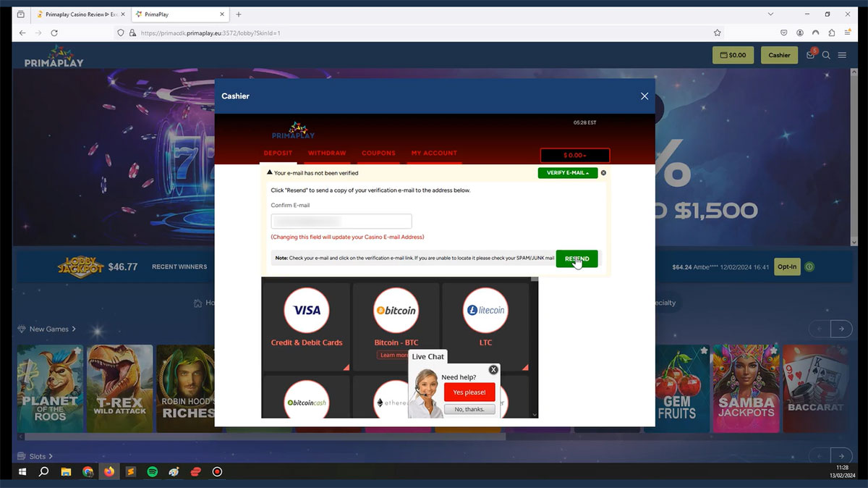Viewport: 868px width, 488px height.
Task: Open the hamburger menu icon
Action: 842,55
